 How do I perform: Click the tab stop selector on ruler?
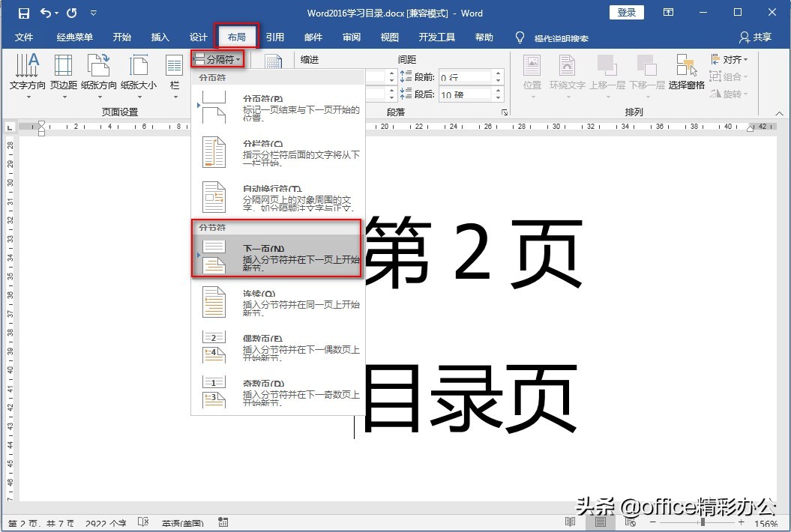tap(10, 127)
